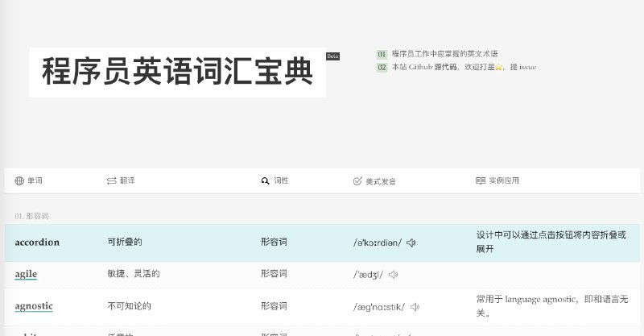Play pronunciation audio for accordion

[411, 243]
